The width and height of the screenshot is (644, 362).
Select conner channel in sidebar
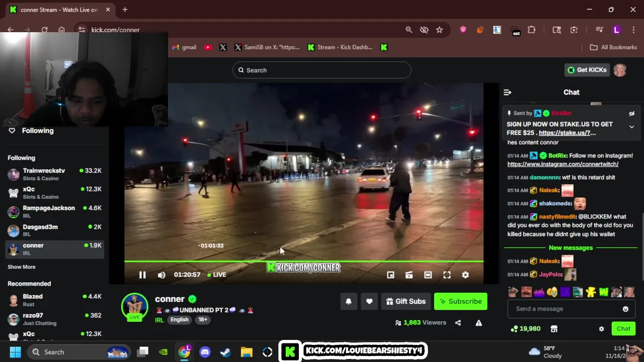pos(55,249)
